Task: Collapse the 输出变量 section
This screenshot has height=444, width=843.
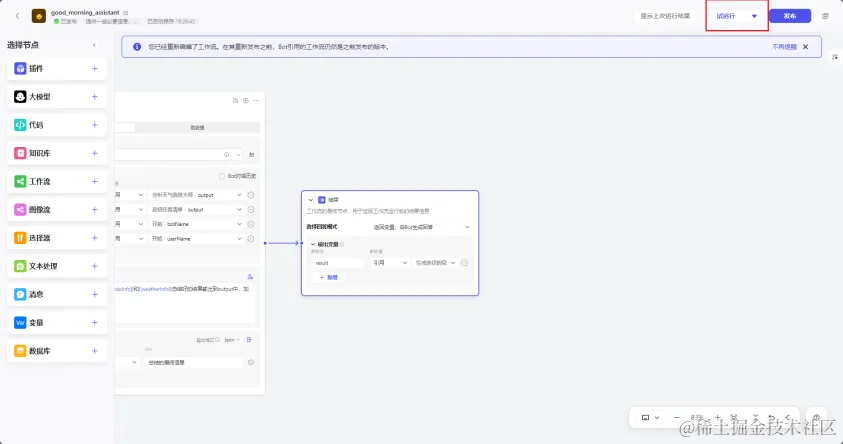Action: point(313,244)
